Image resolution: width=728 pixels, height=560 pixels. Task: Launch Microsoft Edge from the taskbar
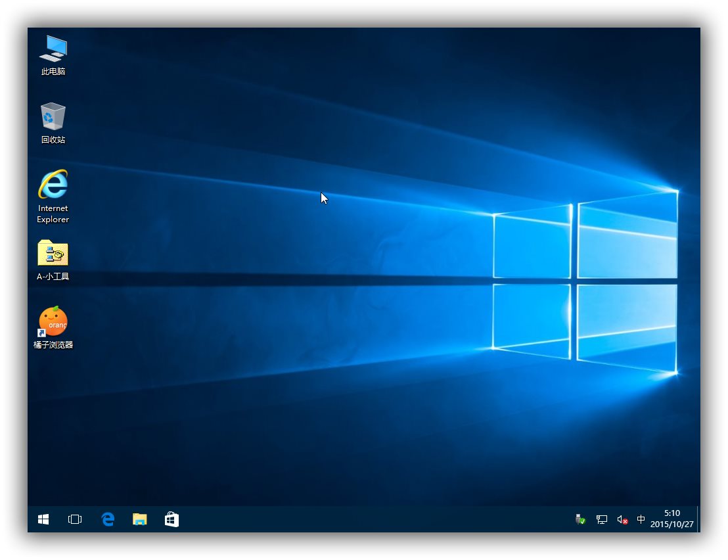click(108, 519)
